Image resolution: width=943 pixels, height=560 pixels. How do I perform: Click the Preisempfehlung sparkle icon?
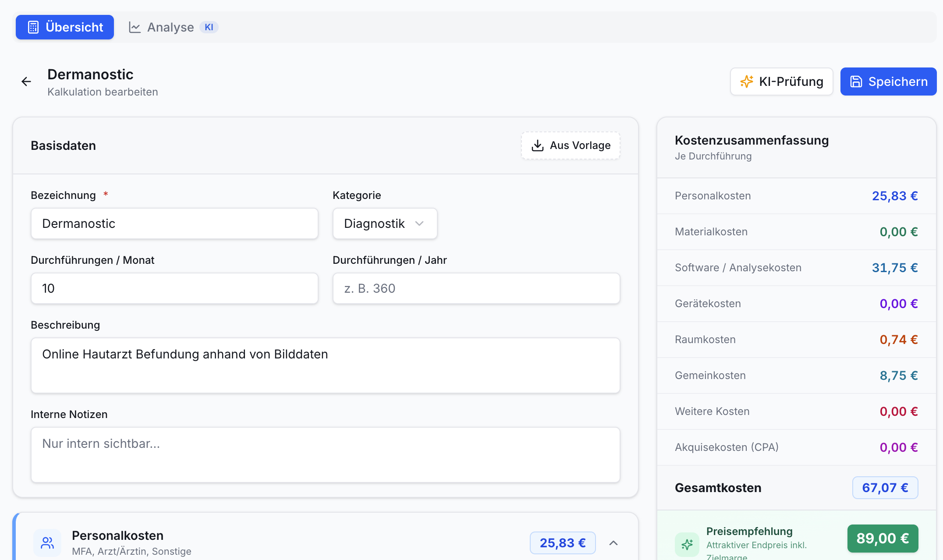tap(687, 544)
